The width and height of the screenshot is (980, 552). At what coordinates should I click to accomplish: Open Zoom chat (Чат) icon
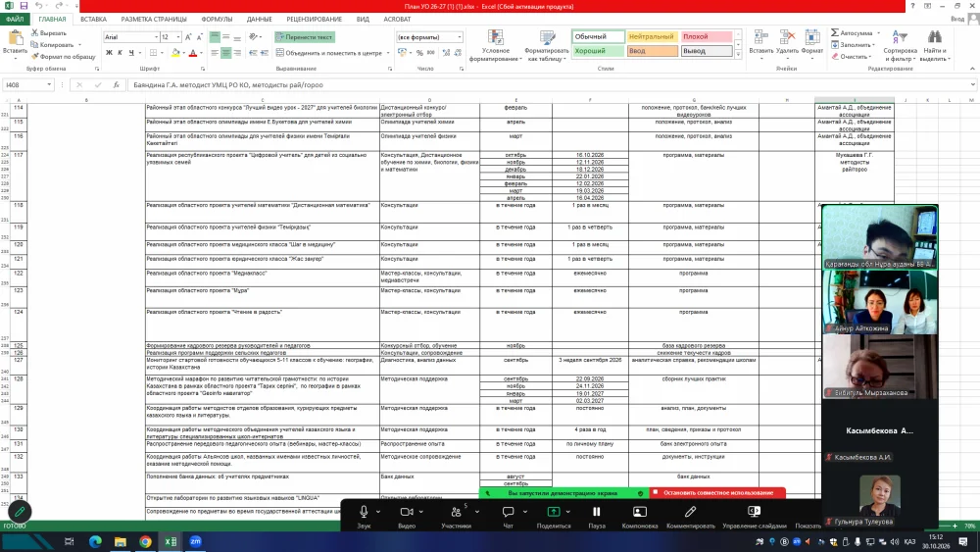click(x=508, y=512)
